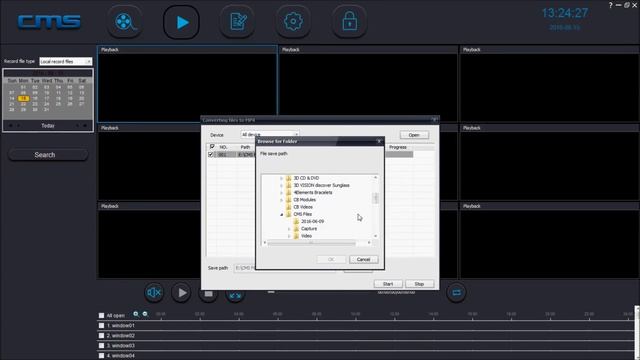Toggle the mute speaker icon
This screenshot has width=640, height=360.
coord(154,293)
